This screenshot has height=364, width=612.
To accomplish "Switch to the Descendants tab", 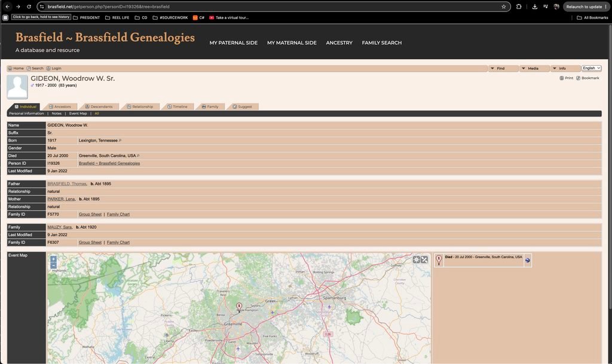I will coord(99,106).
